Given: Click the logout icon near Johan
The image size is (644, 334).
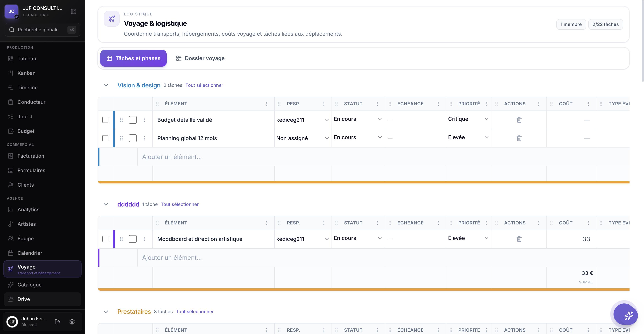Looking at the screenshot, I should (58, 322).
